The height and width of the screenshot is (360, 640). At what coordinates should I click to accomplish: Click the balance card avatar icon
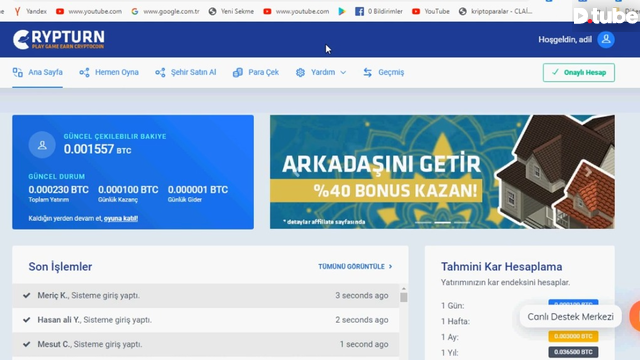pyautogui.click(x=42, y=145)
